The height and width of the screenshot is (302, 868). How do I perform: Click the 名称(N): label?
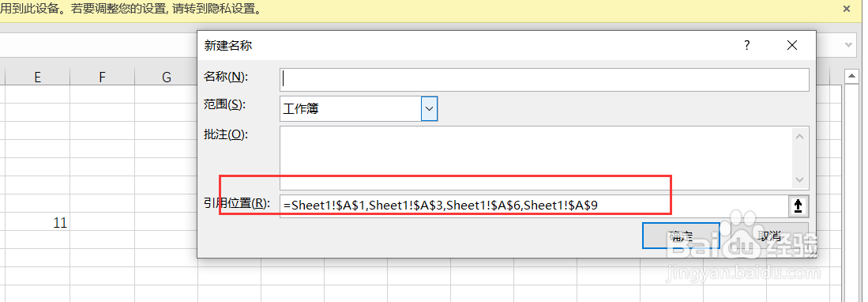(x=225, y=77)
